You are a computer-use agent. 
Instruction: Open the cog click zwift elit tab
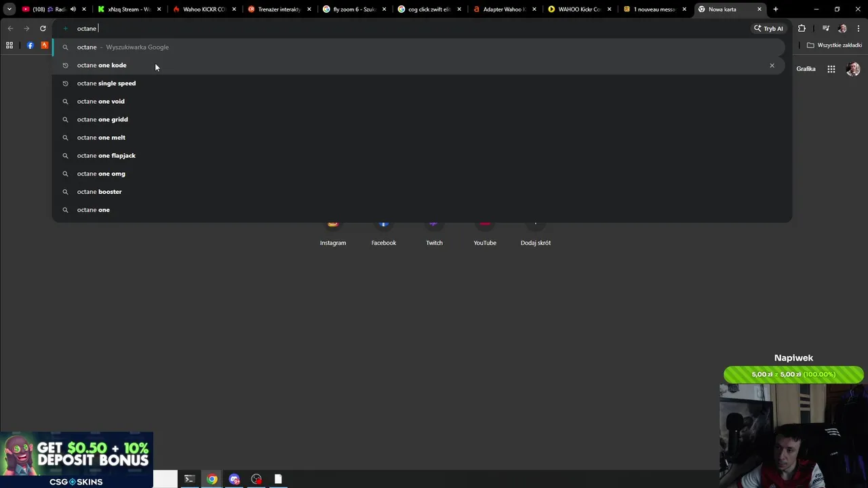pyautogui.click(x=427, y=9)
